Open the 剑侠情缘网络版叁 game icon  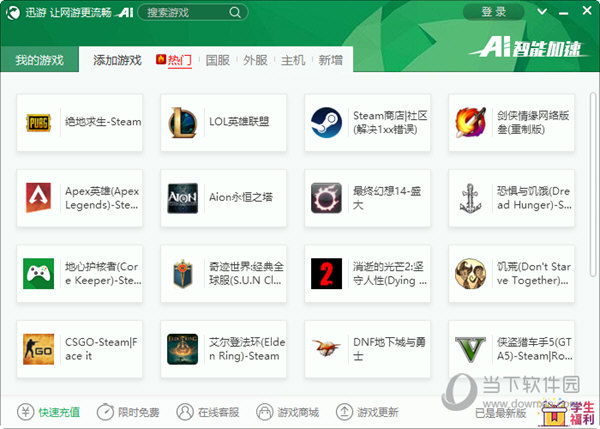470,122
